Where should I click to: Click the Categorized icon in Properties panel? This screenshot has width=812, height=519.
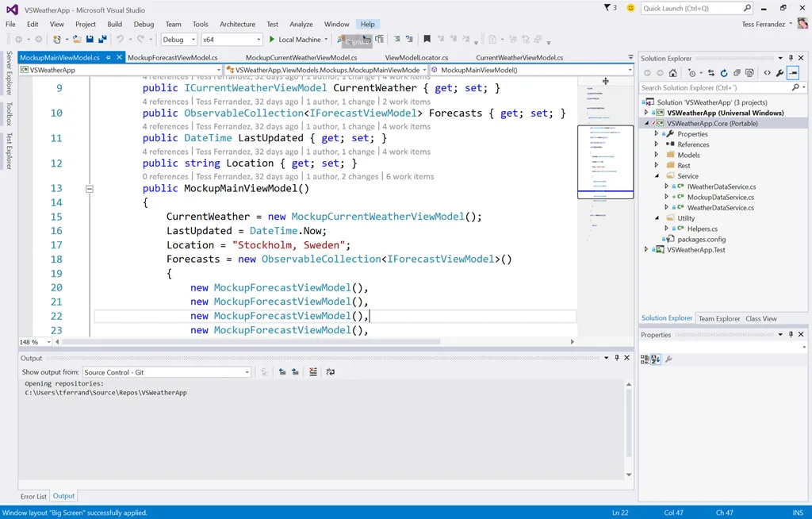tap(645, 359)
